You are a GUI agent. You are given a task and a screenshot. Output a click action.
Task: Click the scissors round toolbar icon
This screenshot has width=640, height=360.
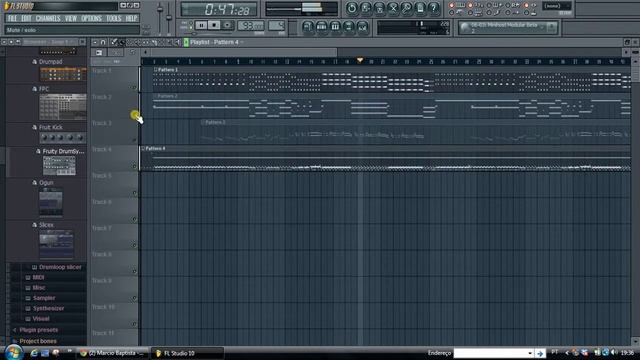click(x=393, y=8)
